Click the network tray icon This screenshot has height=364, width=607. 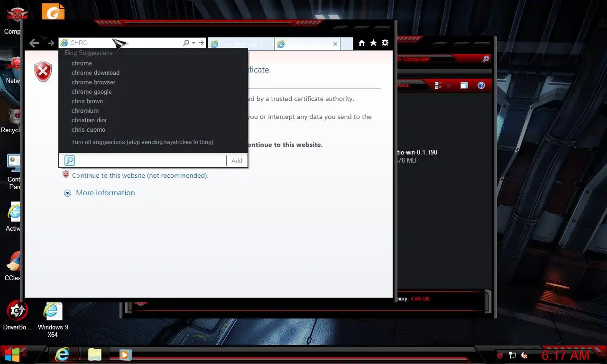click(513, 355)
